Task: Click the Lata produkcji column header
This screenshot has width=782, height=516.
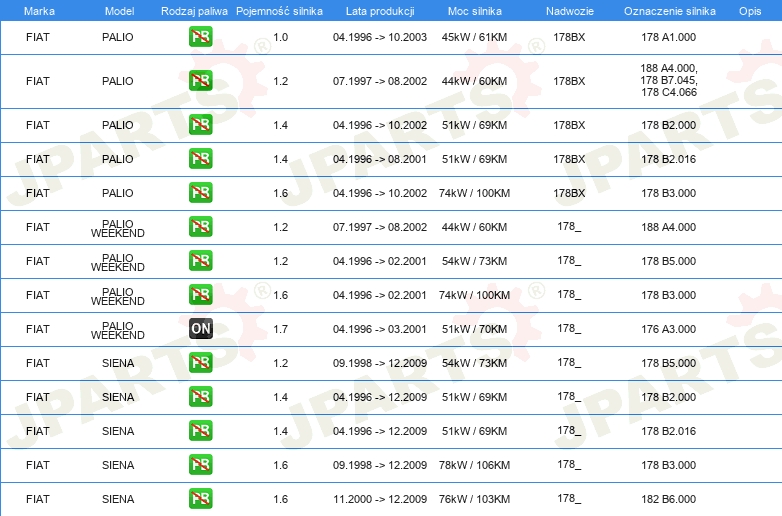Action: click(380, 11)
